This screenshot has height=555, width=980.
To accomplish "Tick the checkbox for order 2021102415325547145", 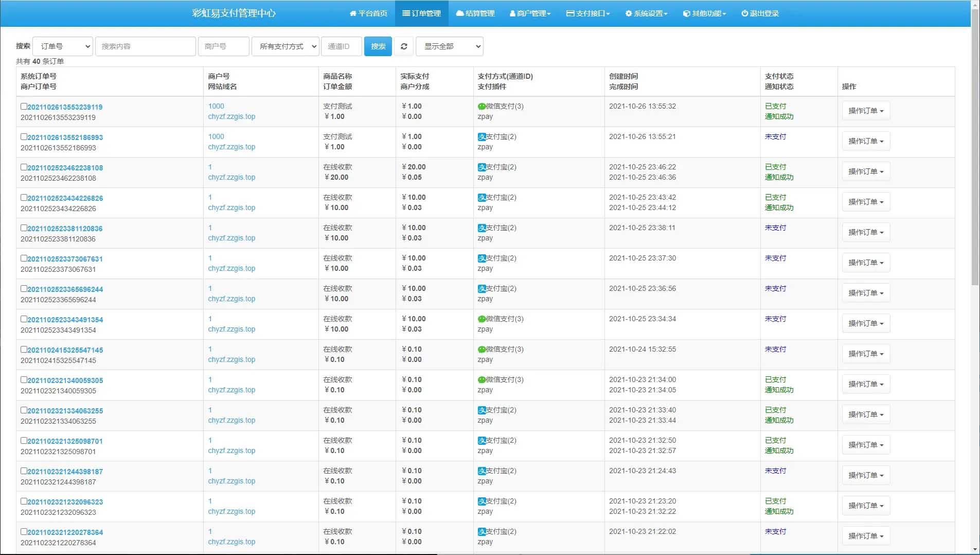I will 24,350.
